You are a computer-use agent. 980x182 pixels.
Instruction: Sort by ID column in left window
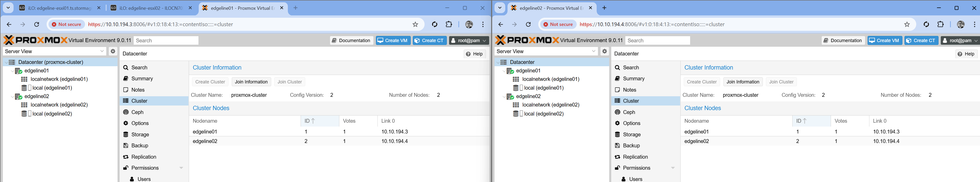coord(320,121)
